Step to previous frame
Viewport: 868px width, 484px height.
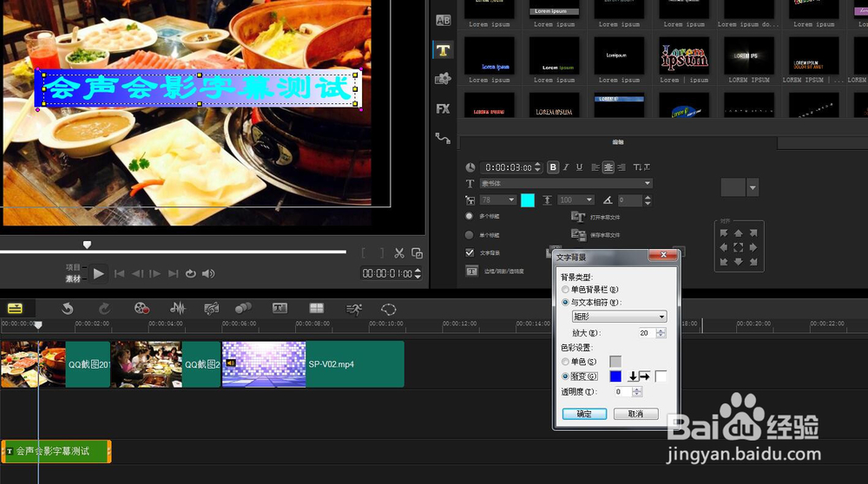137,273
